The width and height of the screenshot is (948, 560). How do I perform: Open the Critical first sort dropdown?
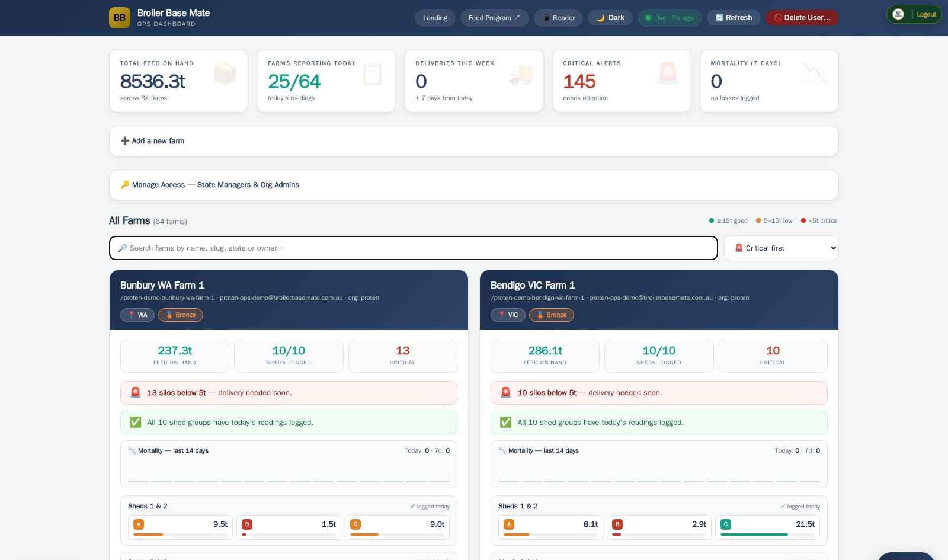point(782,248)
